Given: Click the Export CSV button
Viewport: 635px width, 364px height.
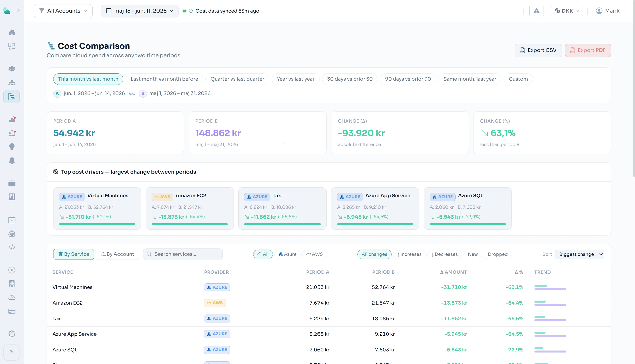Looking at the screenshot, I should pyautogui.click(x=538, y=50).
